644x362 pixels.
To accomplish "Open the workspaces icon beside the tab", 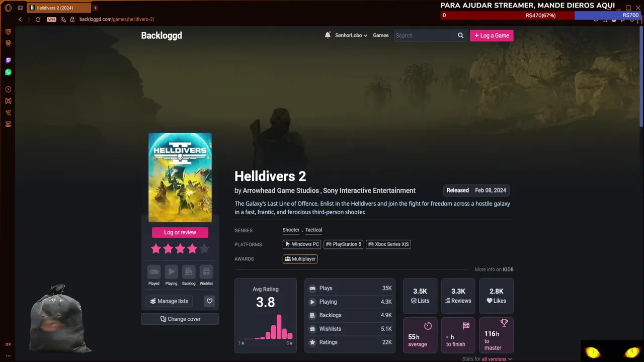I will [20, 8].
